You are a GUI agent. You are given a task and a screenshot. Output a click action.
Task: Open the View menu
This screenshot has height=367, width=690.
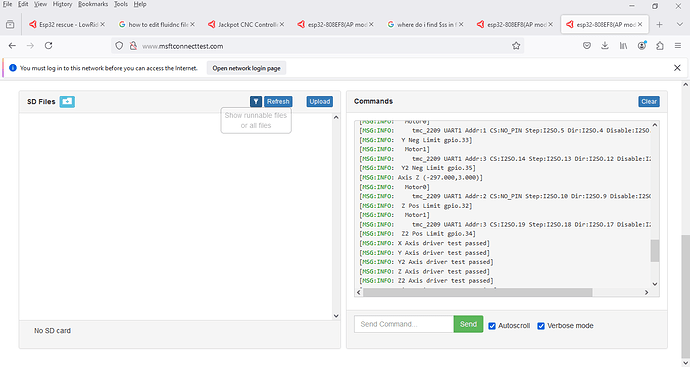pyautogui.click(x=40, y=4)
